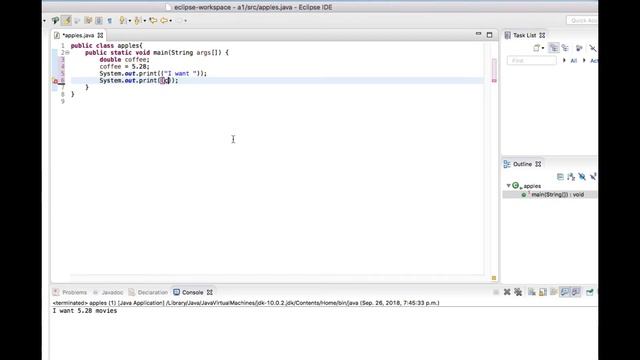Expand the arrow before All
Viewport: 640px width, 360px height.
564,60
